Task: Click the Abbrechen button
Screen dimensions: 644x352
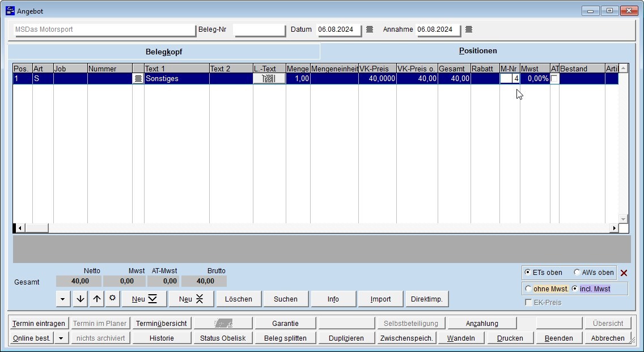Action: point(608,338)
